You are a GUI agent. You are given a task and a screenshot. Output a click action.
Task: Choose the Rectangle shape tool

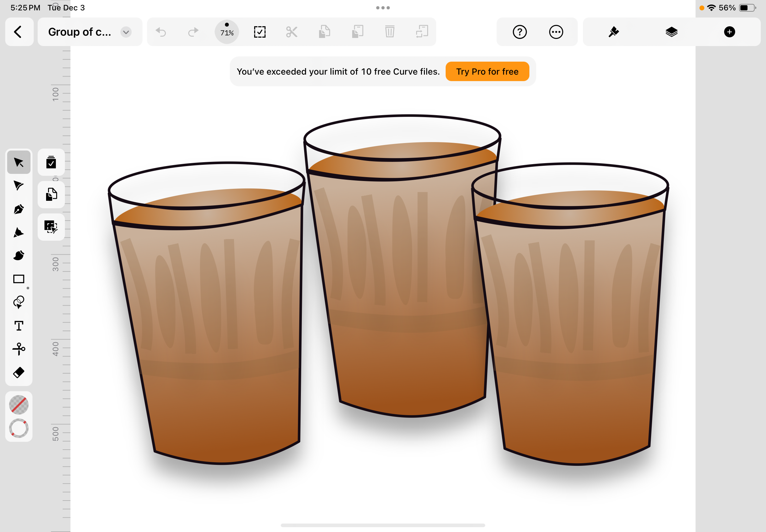(19, 279)
